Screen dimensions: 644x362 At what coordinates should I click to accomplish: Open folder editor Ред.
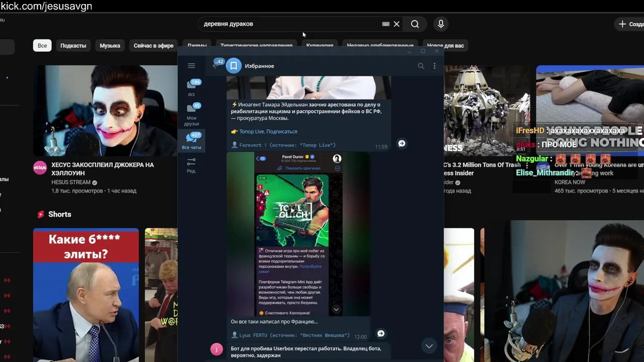191,165
